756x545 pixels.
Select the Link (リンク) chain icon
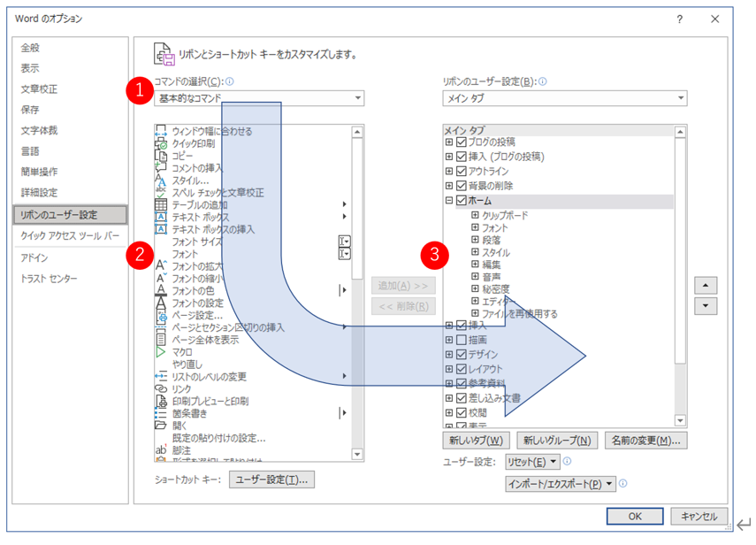click(161, 388)
